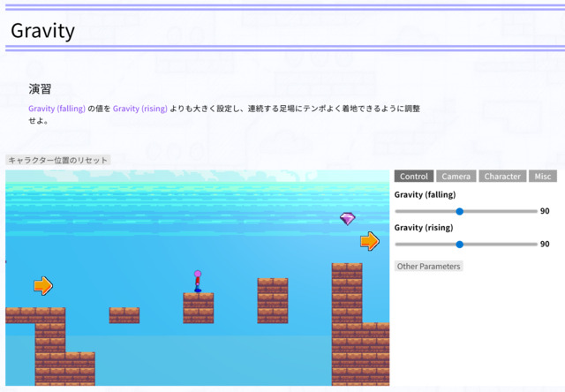Click the Gravity (rising) label in panel

424,228
